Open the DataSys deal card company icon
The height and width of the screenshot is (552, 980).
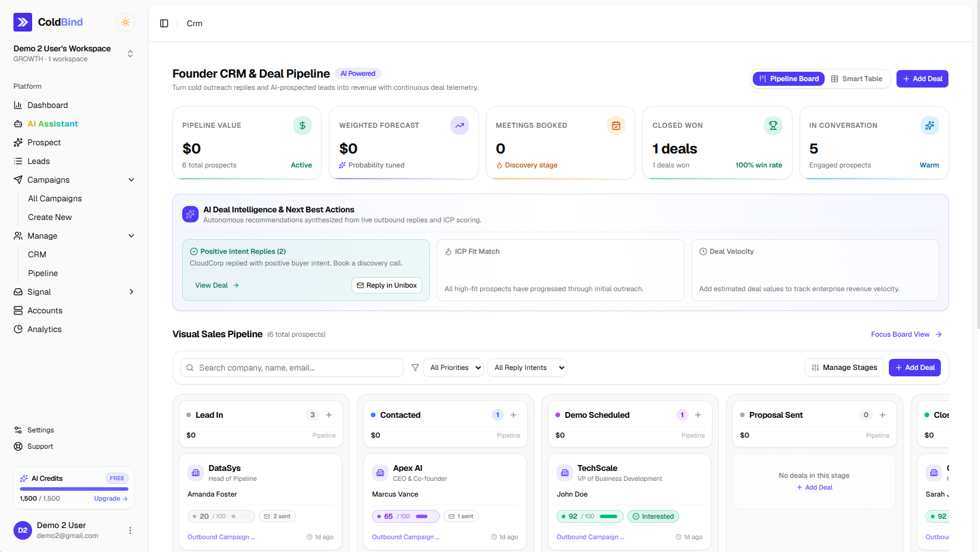(x=196, y=473)
